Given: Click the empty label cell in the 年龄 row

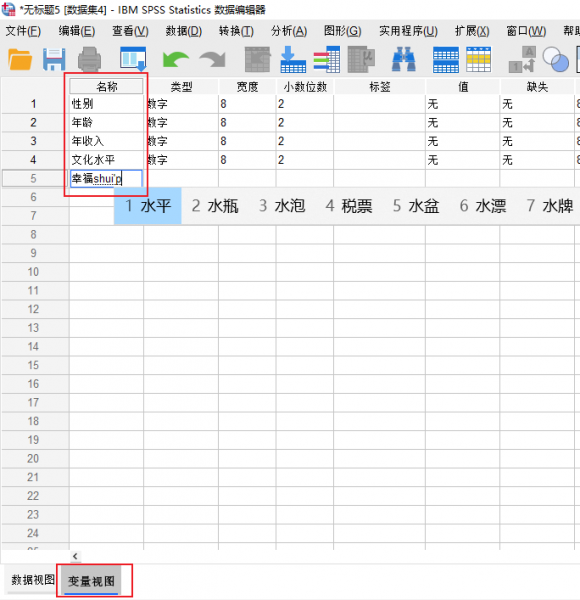Looking at the screenshot, I should point(380,122).
